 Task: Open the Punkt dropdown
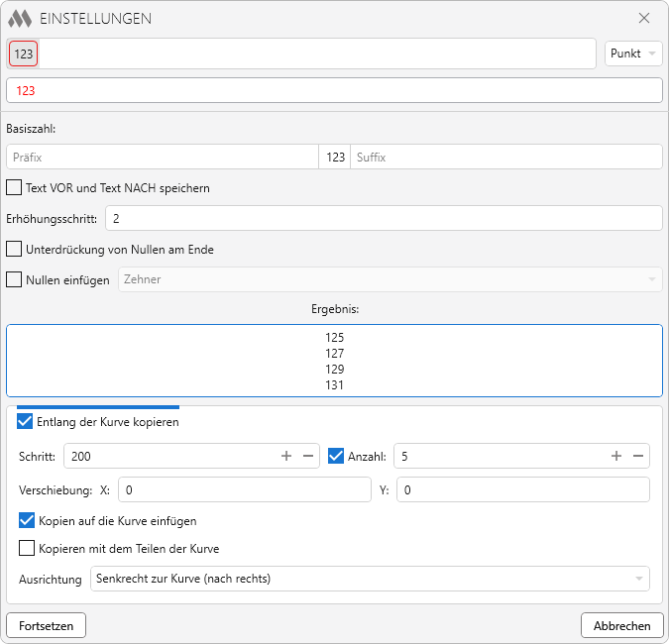click(633, 54)
